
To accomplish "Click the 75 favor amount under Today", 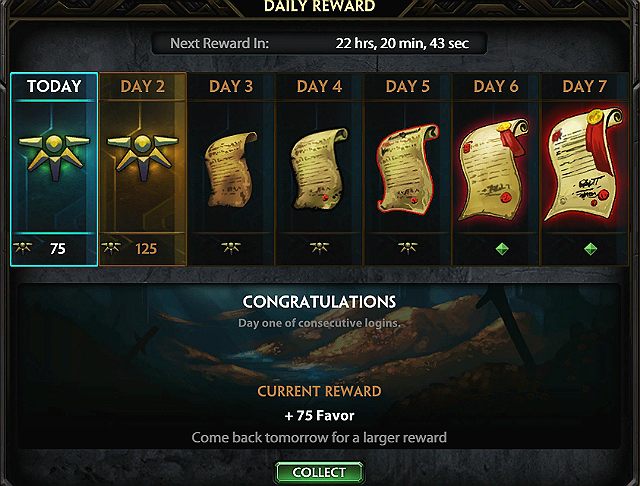I will click(x=57, y=249).
